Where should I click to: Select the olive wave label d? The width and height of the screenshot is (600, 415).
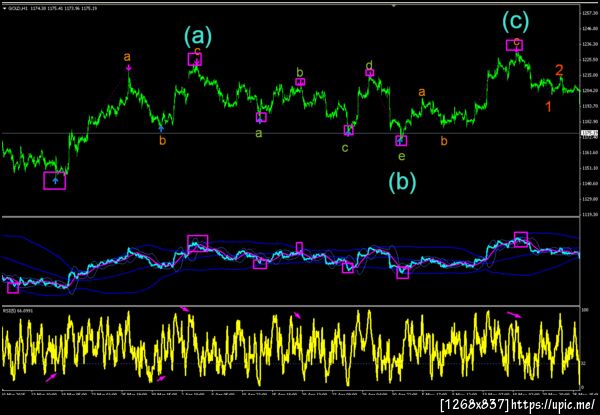point(370,64)
